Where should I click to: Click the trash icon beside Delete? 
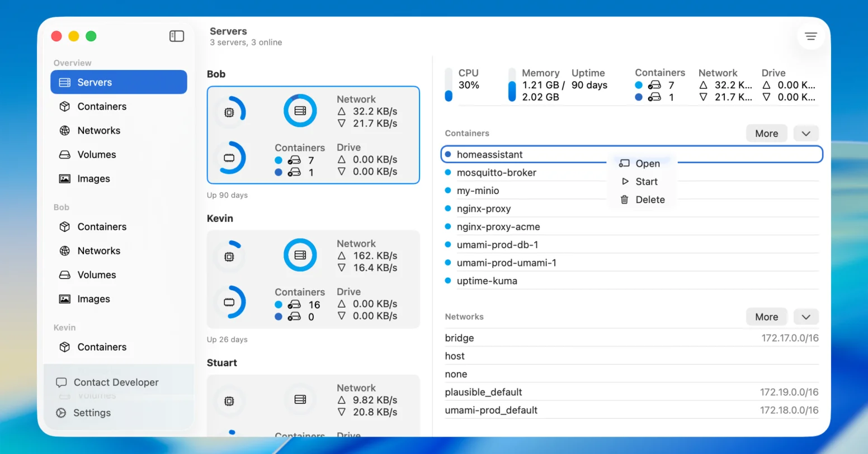coord(625,200)
